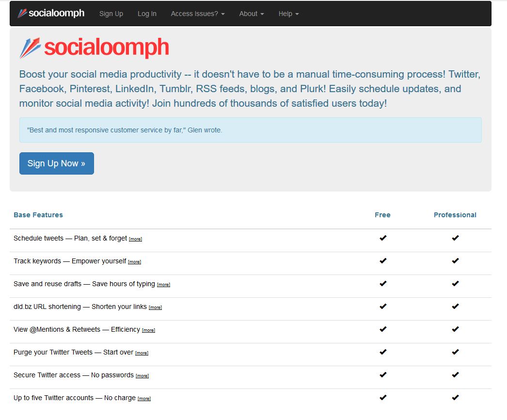Click Free checkmark for Secure Twitter access
Image resolution: width=507 pixels, height=420 pixels.
click(383, 375)
